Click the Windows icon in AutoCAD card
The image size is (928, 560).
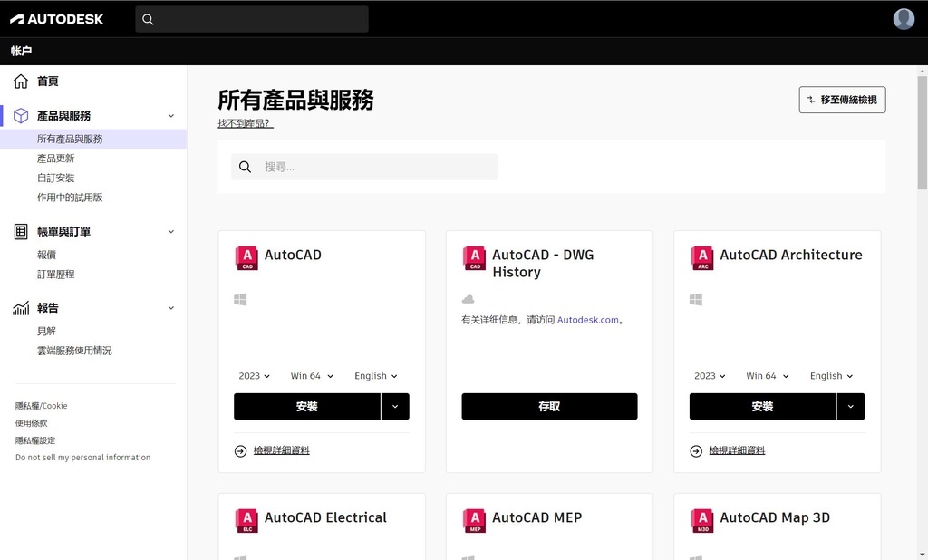240,300
